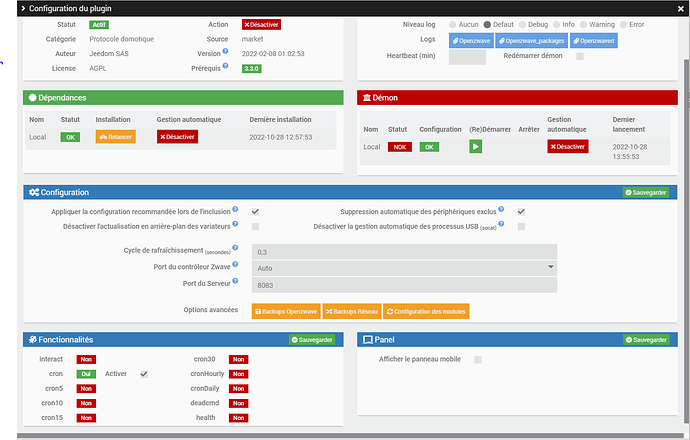The height and width of the screenshot is (440, 690).
Task: Save the Fonctionnalités section
Action: (312, 340)
